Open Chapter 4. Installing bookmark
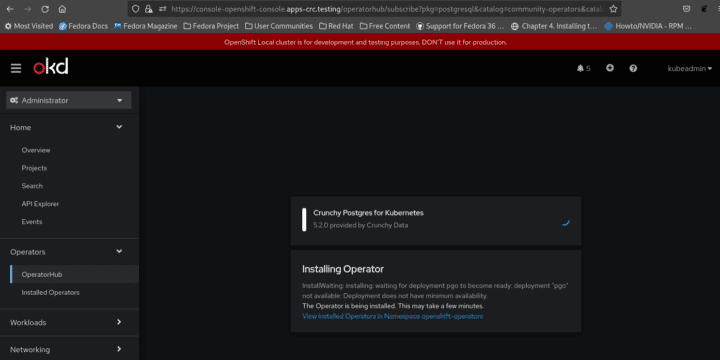The image size is (720, 360). click(x=554, y=26)
